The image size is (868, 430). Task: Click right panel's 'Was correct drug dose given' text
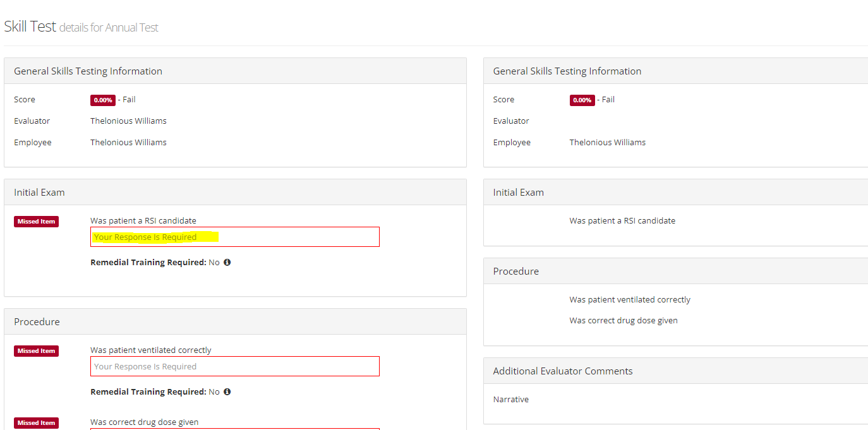click(623, 321)
